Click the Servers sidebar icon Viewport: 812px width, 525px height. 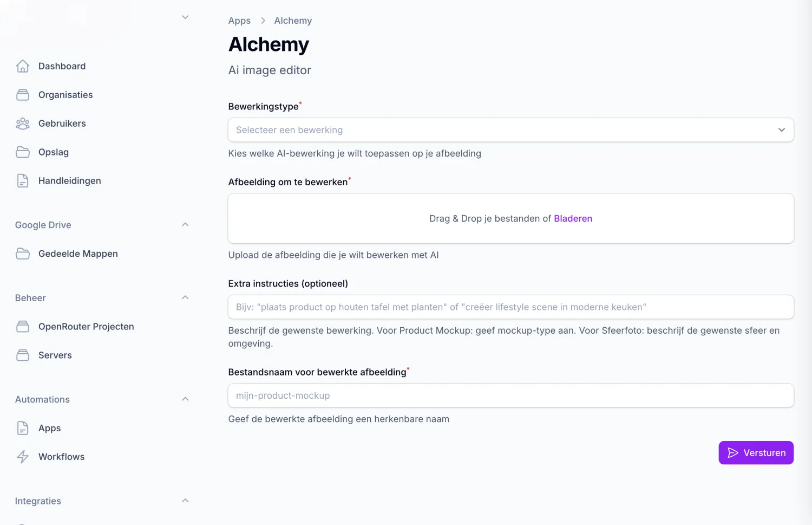click(x=23, y=355)
